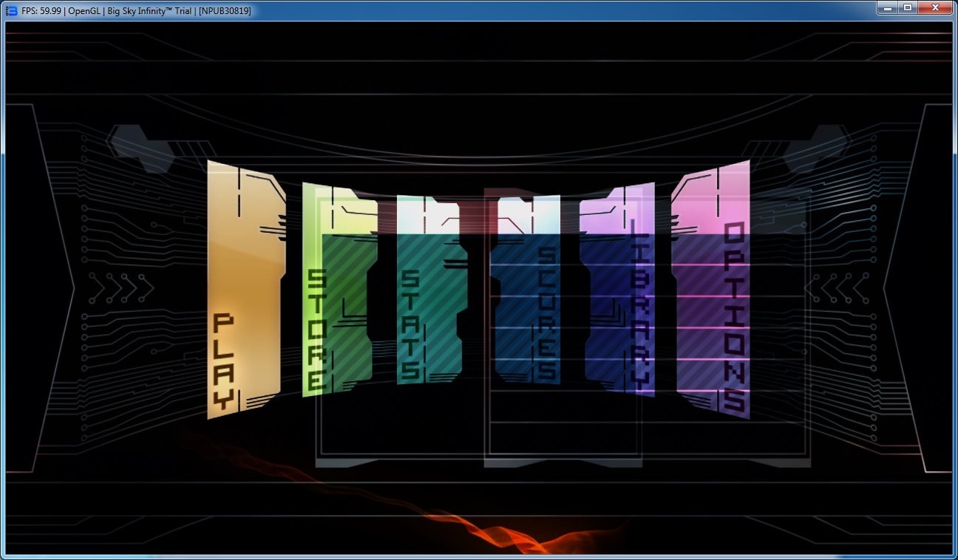Select the PLAY menu panel
This screenshot has height=560, width=958.
tap(246, 290)
